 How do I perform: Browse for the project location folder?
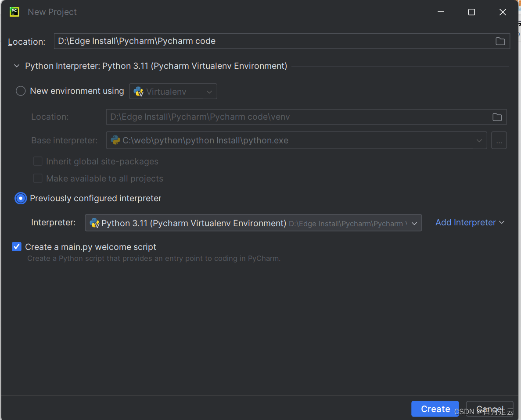[500, 41]
